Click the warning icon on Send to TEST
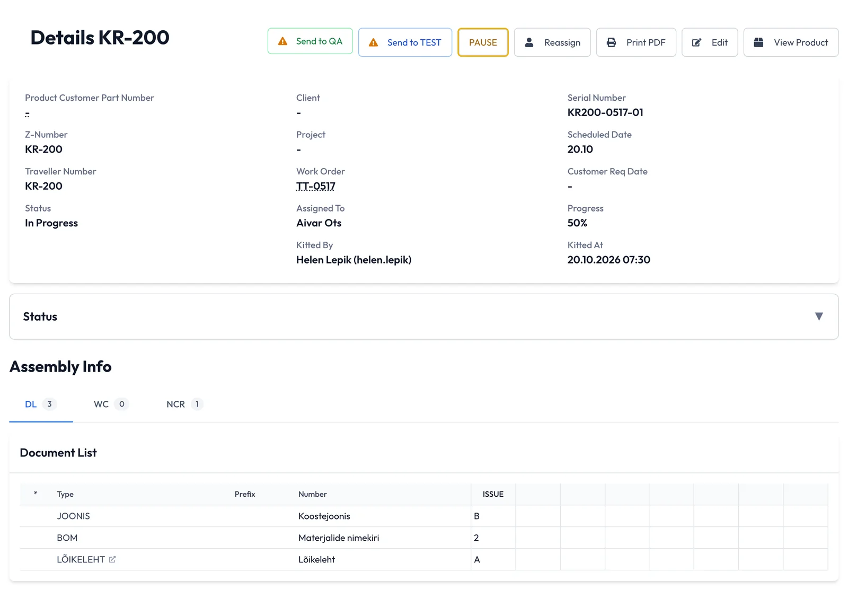Image resolution: width=848 pixels, height=616 pixels. coord(374,42)
